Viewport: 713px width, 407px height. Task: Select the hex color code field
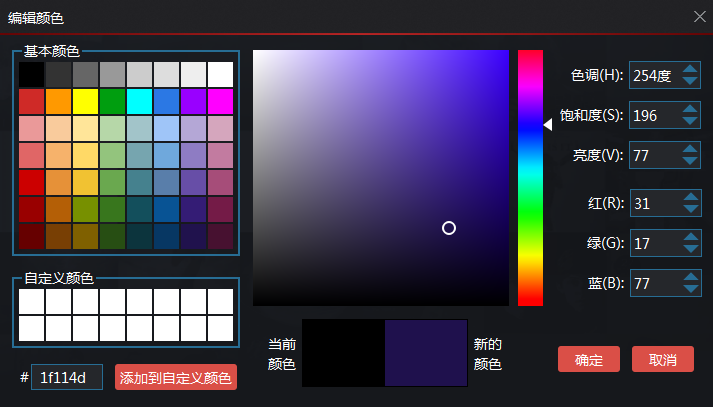(x=66, y=377)
